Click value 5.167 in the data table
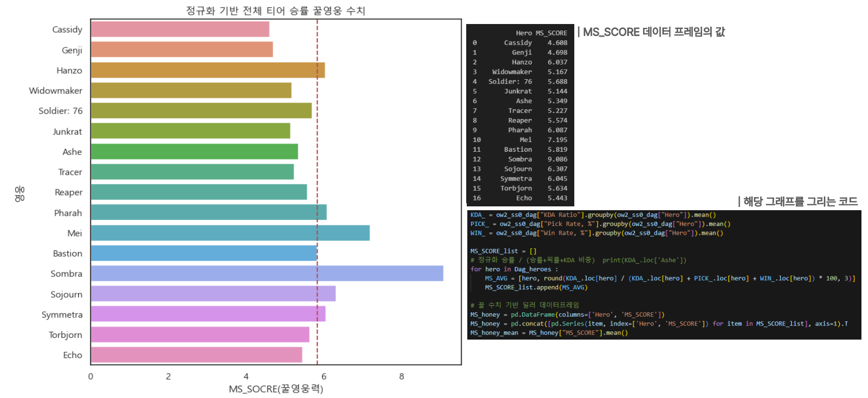Screen dimensions: 868x398 (x=557, y=72)
